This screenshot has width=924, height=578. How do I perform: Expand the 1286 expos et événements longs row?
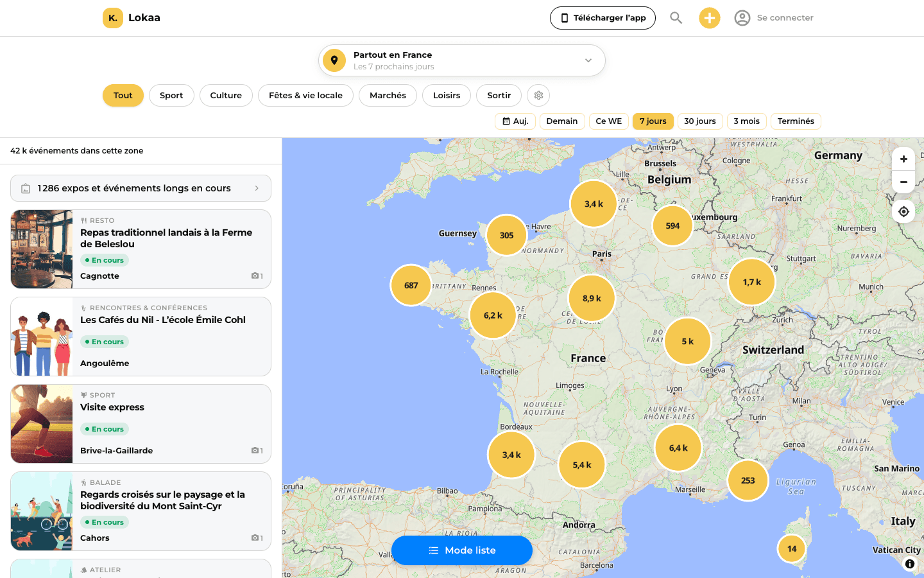click(x=141, y=188)
